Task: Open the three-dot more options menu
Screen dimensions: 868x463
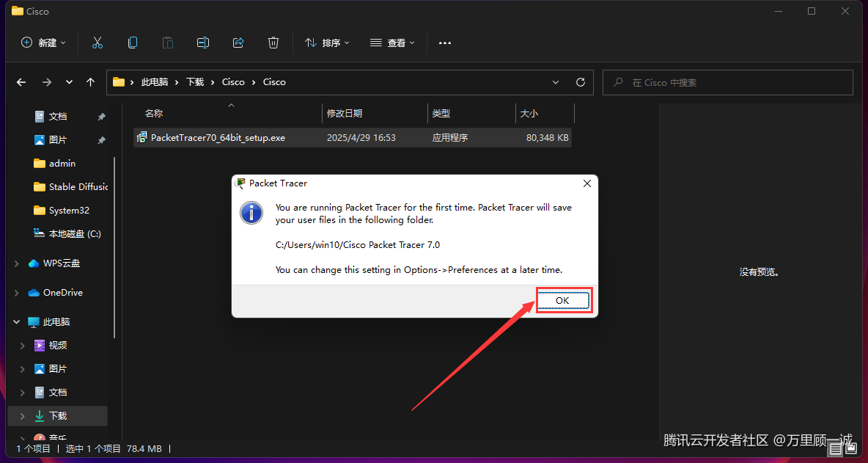Action: point(445,43)
